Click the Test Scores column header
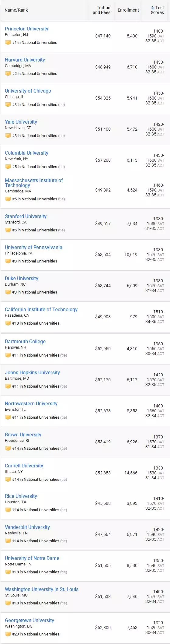 pos(157,10)
